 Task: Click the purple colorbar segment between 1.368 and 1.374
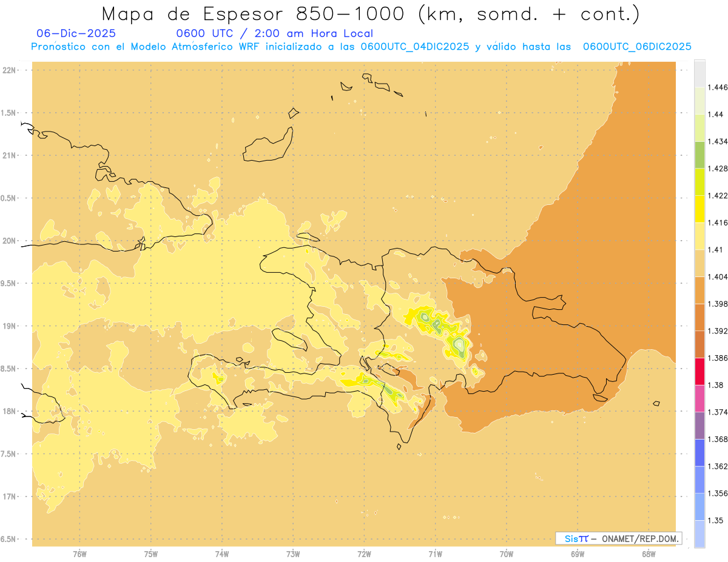(699, 426)
